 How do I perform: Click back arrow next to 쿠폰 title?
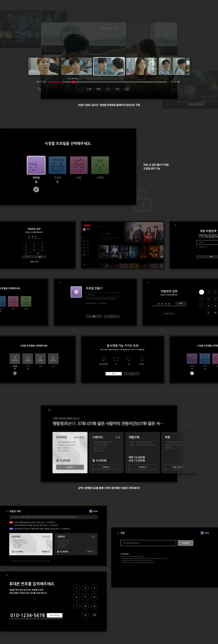(118, 533)
